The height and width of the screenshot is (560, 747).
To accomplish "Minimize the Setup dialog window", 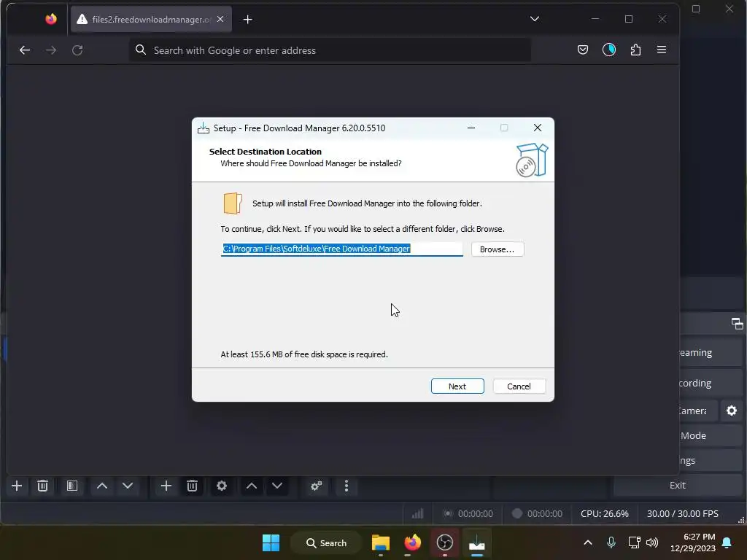I will tap(471, 128).
